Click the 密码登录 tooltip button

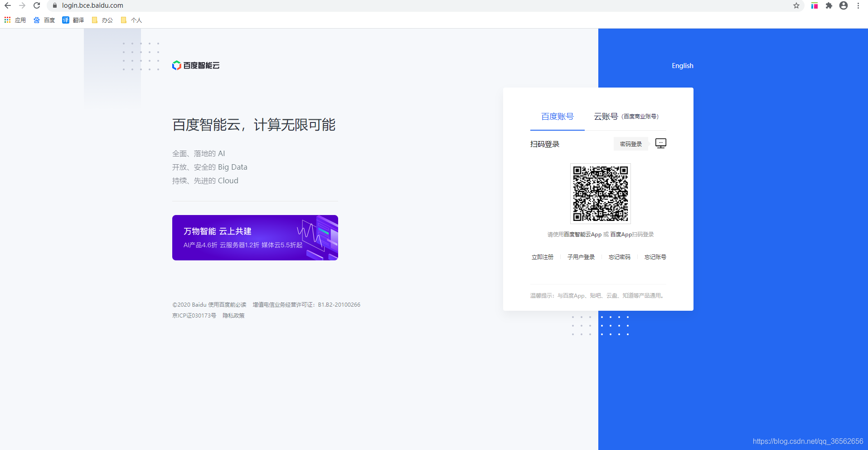[x=631, y=144]
